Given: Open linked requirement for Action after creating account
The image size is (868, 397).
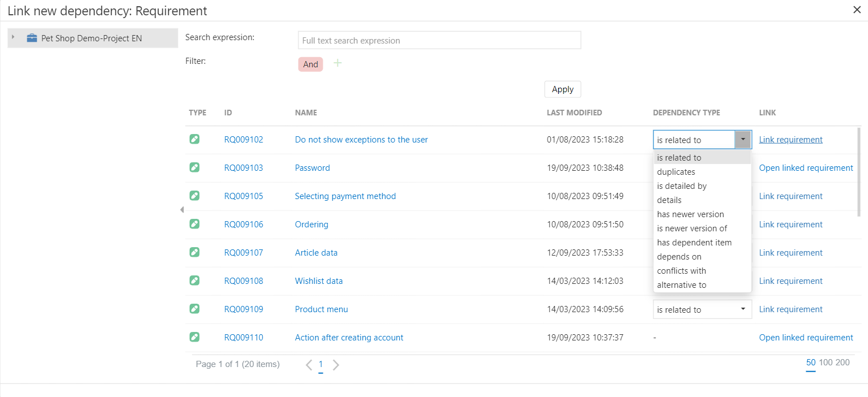Looking at the screenshot, I should coord(806,338).
